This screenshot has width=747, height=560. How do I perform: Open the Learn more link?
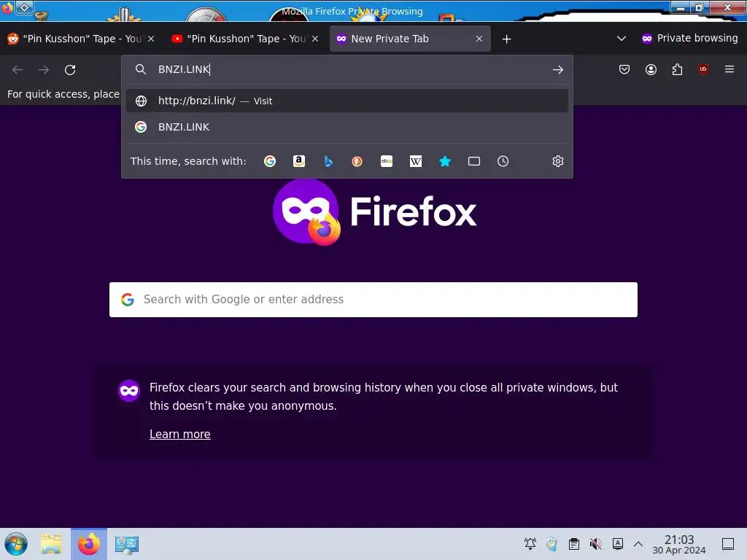180,435
